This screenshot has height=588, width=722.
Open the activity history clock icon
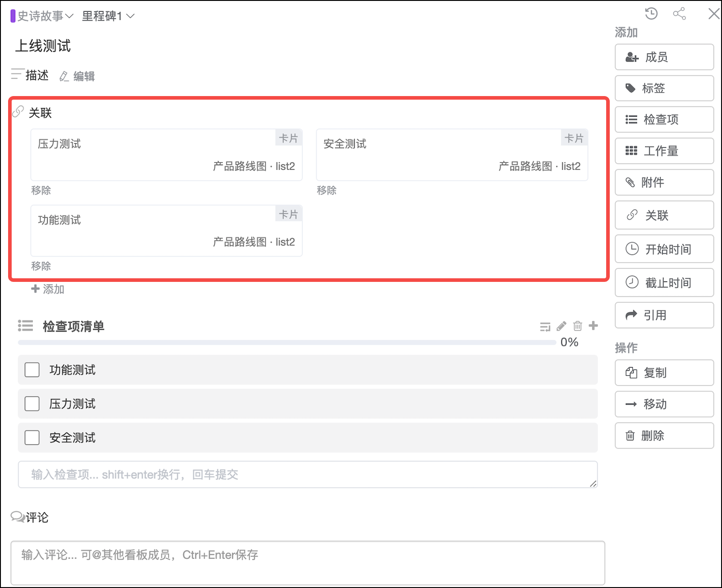(x=651, y=13)
